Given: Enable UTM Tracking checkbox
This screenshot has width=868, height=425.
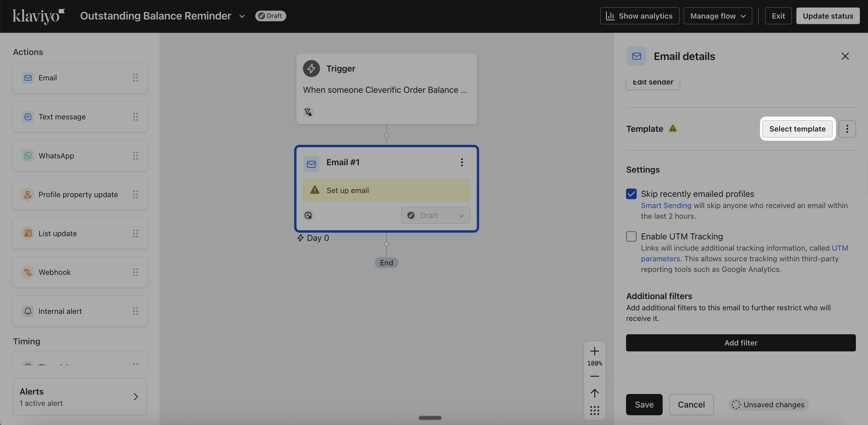Looking at the screenshot, I should tap(631, 236).
